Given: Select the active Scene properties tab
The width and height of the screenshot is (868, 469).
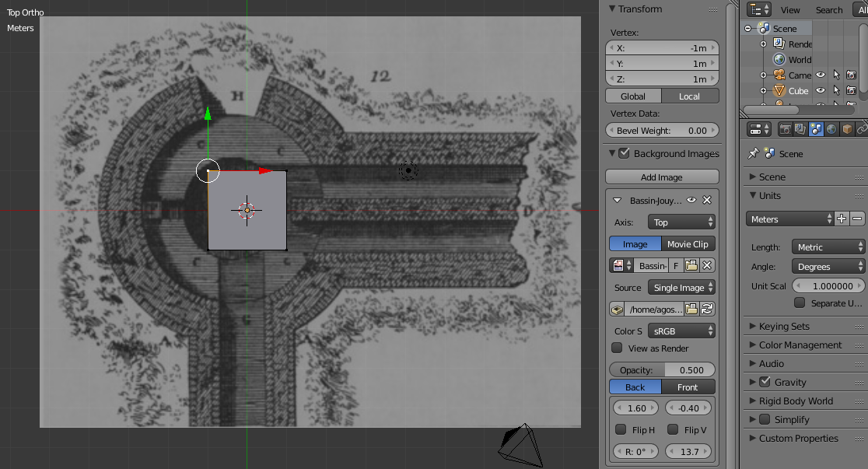Looking at the screenshot, I should coord(816,129).
